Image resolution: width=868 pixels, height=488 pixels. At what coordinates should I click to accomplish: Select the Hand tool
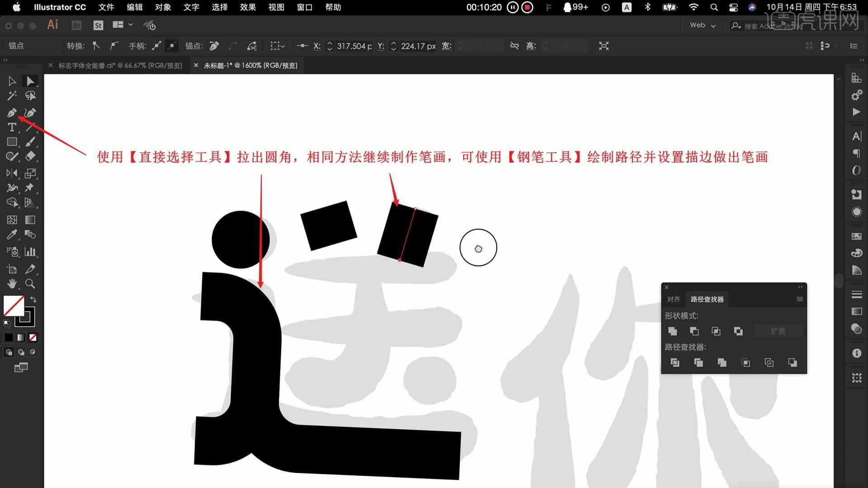pos(11,284)
